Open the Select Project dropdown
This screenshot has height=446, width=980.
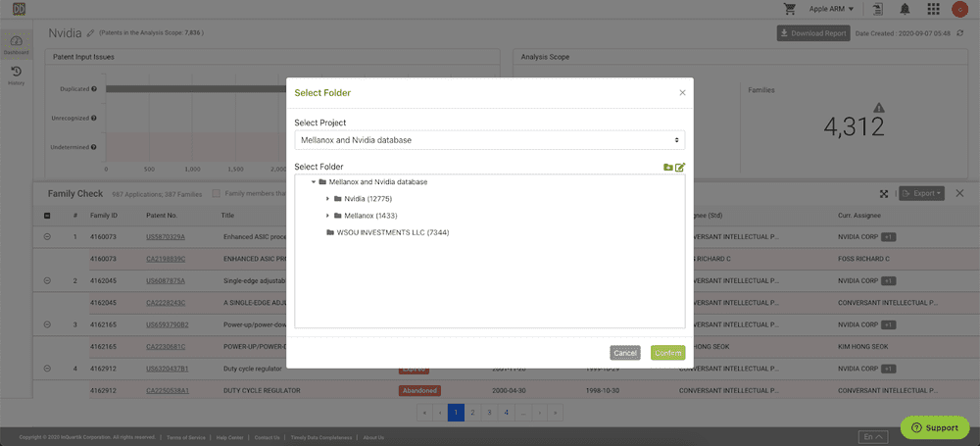(x=489, y=140)
